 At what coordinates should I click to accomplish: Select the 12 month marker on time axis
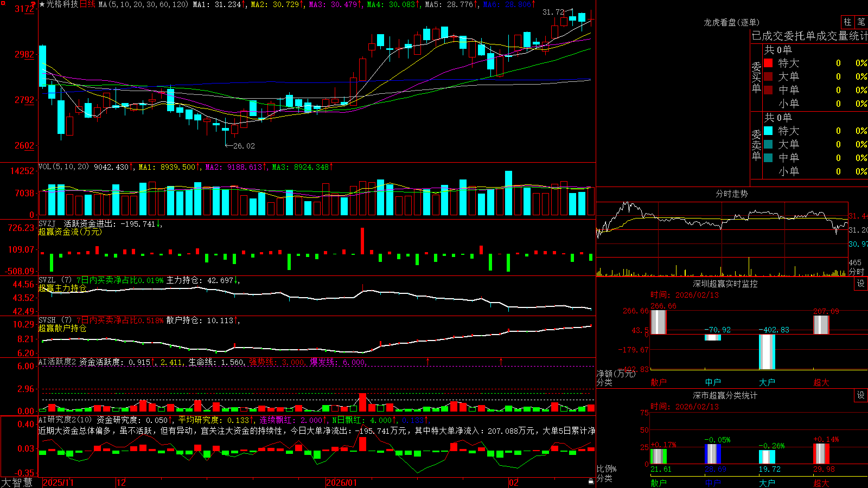tap(122, 483)
